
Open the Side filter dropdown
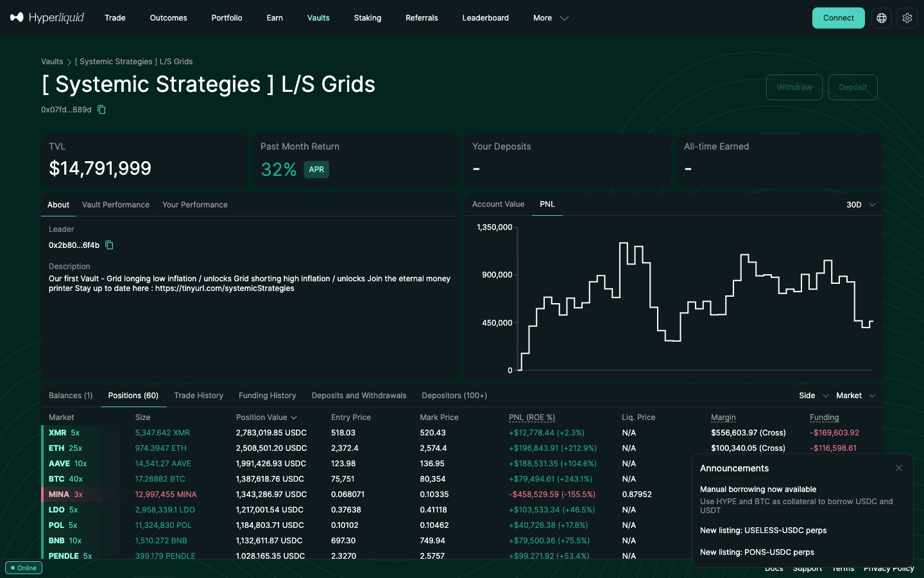[814, 396]
